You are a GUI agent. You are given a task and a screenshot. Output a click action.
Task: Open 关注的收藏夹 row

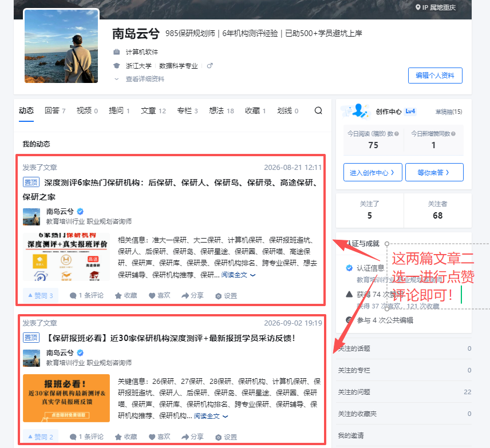[404, 414]
